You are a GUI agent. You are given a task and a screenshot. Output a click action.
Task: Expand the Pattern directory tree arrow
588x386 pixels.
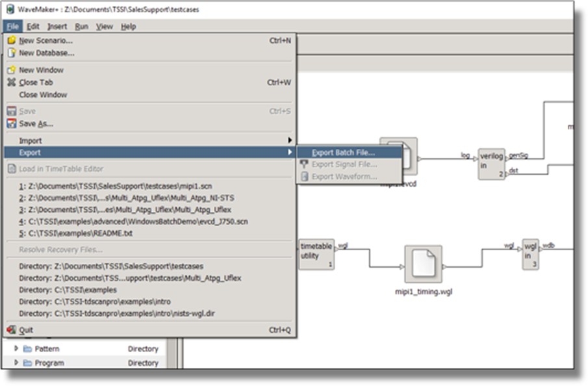click(x=16, y=348)
